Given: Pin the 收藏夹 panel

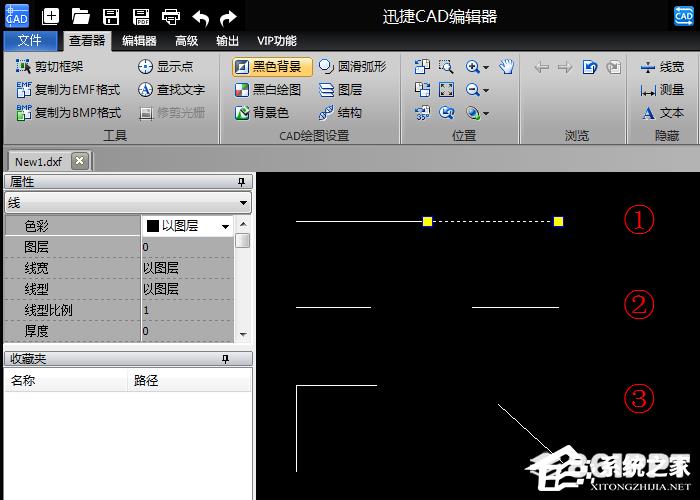Looking at the screenshot, I should coord(225,359).
